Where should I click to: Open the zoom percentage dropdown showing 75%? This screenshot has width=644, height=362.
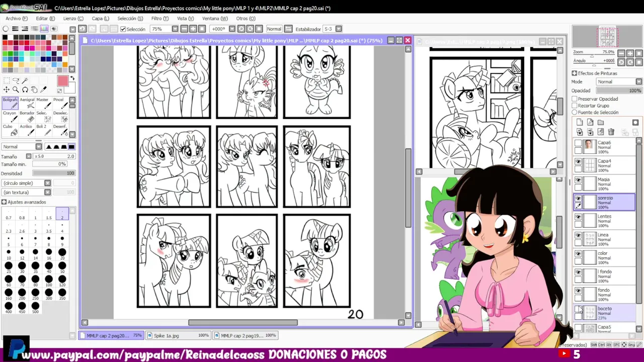click(x=175, y=29)
